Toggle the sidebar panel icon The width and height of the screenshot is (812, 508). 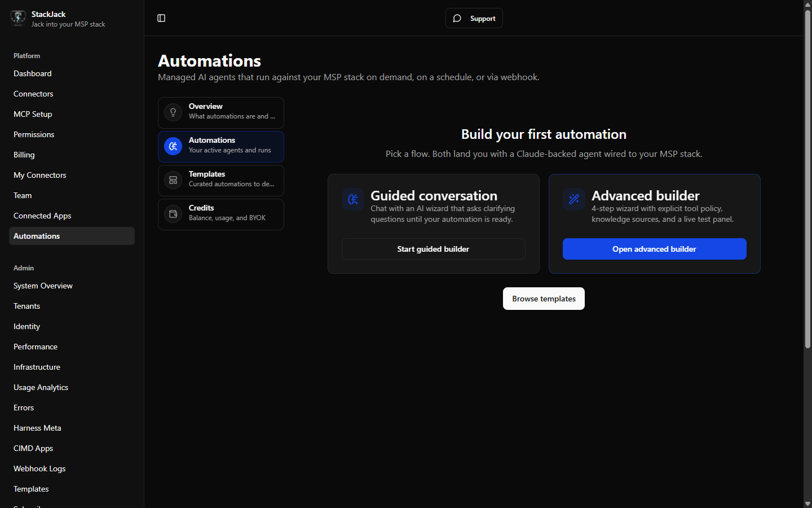[161, 18]
